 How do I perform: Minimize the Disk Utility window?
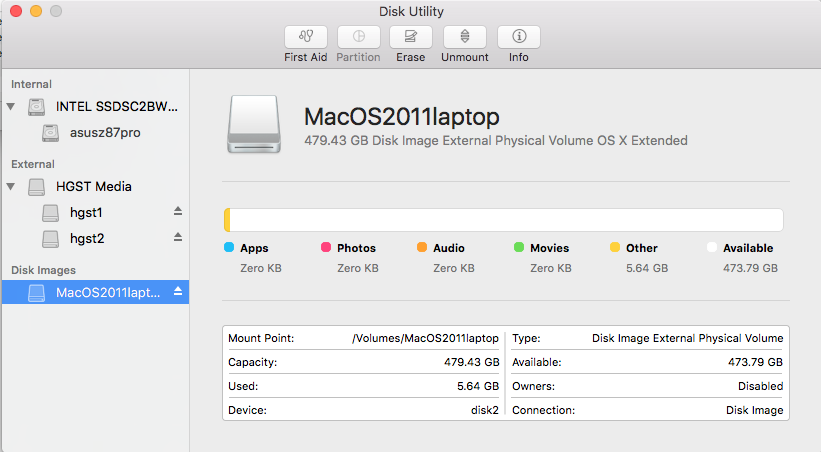coord(36,11)
